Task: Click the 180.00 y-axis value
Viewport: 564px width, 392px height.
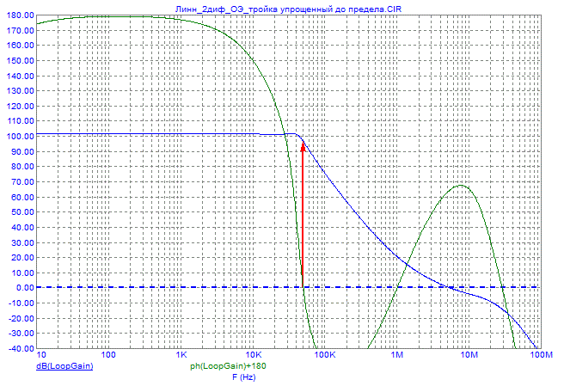Action: click(20, 15)
